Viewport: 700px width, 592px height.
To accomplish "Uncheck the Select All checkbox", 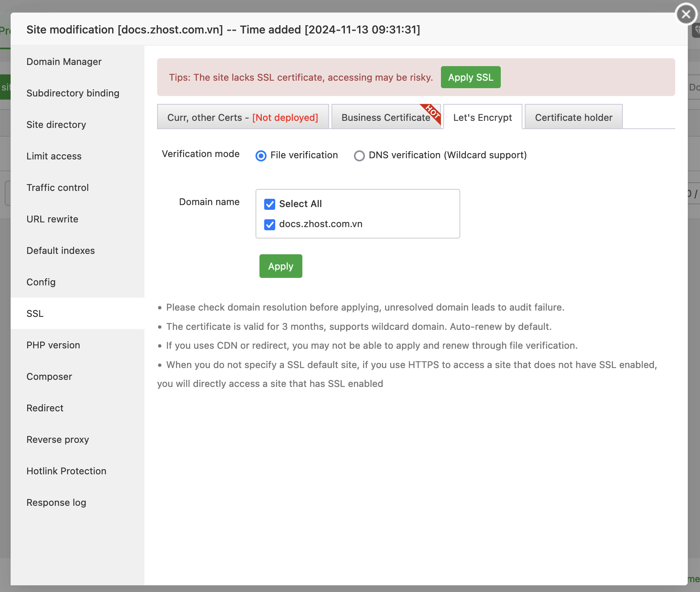I will click(x=269, y=204).
